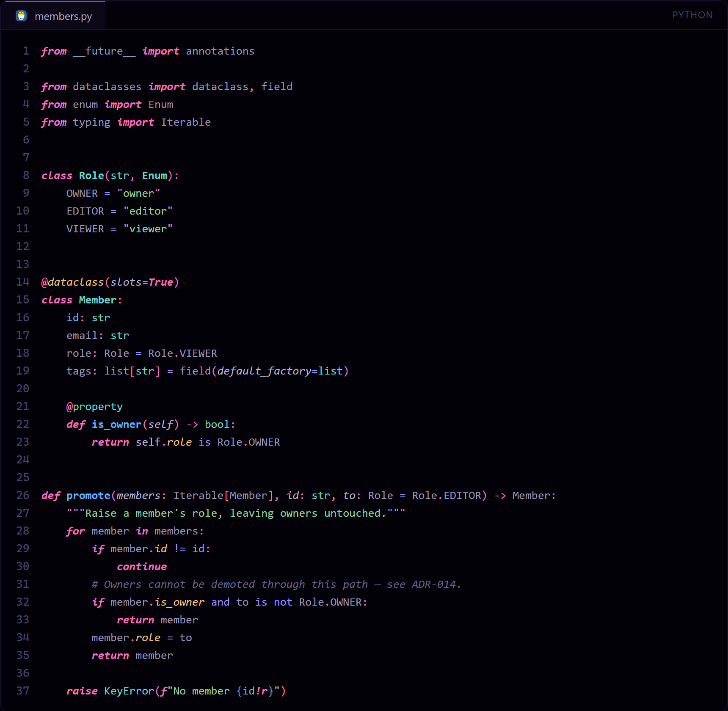Click 'for' keyword on line 28
The width and height of the screenshot is (728, 711).
coord(76,531)
